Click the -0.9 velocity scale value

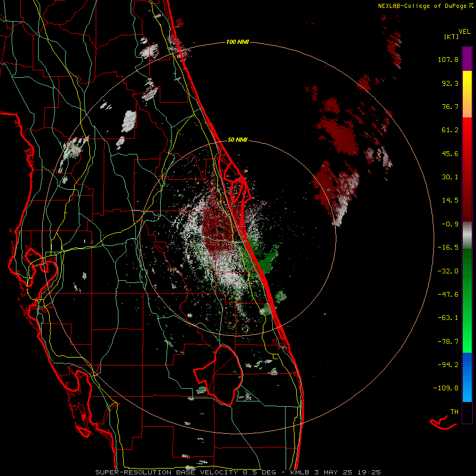(x=450, y=224)
